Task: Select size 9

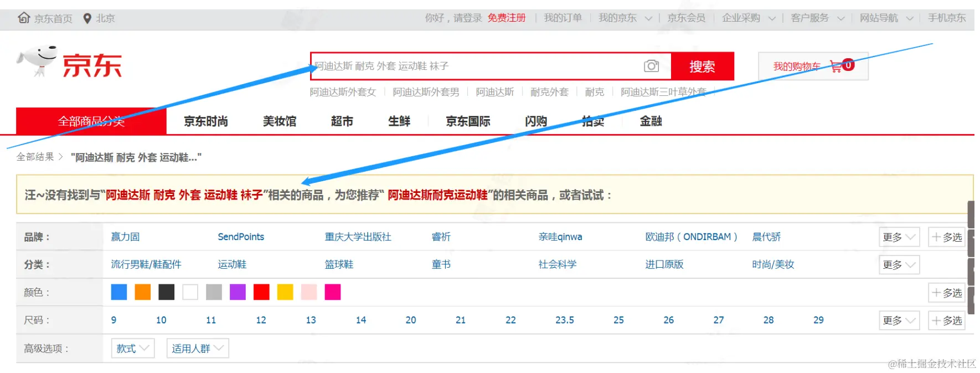Action: point(114,320)
